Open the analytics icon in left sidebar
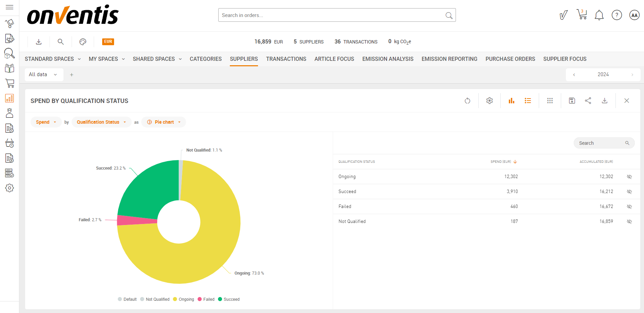Viewport: 644px width, 313px height. [x=10, y=98]
